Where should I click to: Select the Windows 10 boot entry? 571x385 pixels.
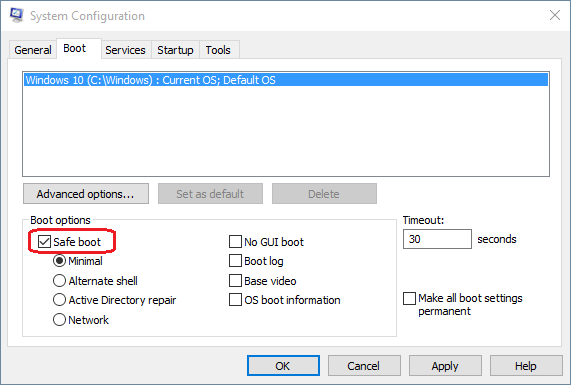point(286,80)
